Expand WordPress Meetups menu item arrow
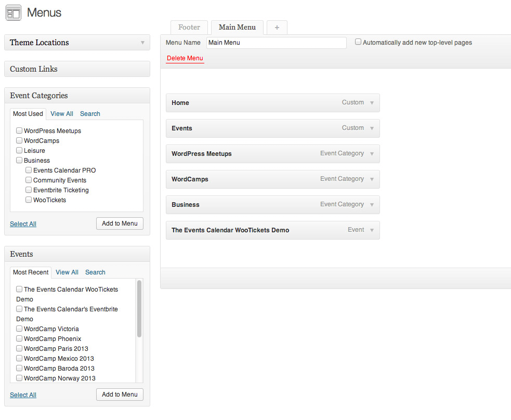This screenshot has height=420, width=511. tap(372, 154)
